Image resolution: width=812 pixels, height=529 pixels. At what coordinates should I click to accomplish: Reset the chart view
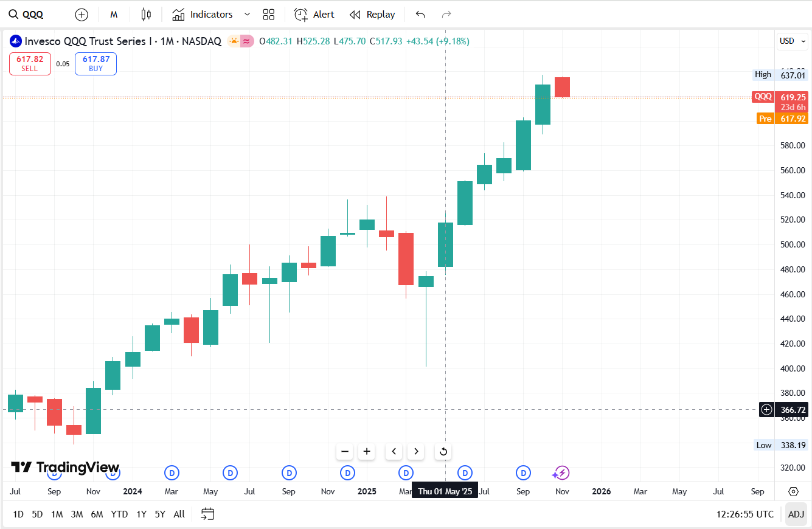point(443,451)
